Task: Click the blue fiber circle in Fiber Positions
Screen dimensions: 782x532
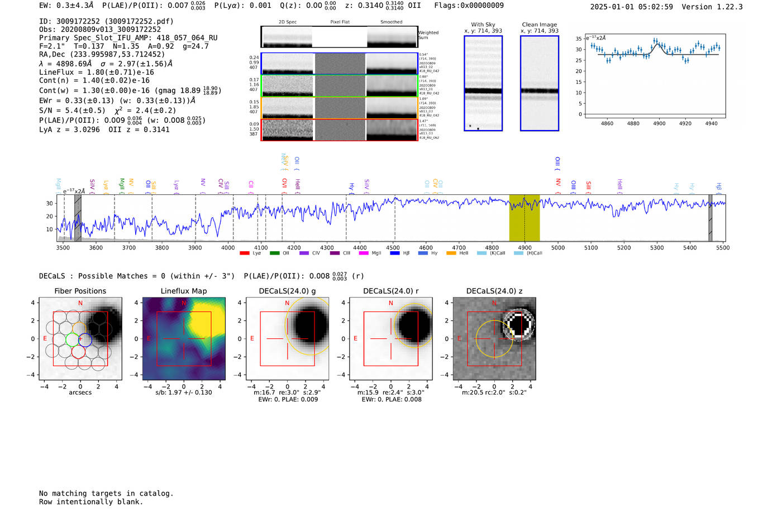Action: pyautogui.click(x=85, y=339)
